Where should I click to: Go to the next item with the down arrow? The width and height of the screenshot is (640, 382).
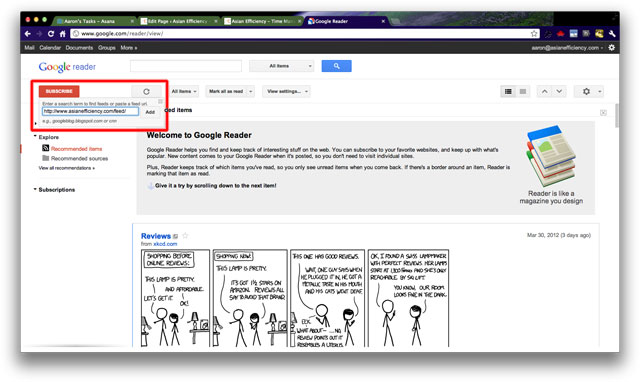coord(559,91)
